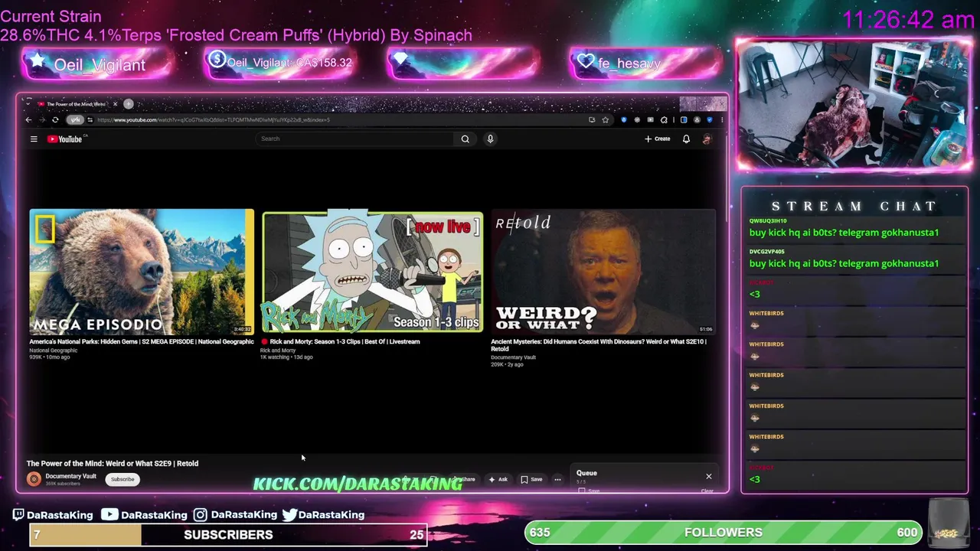Click the subscribers goal progress bar

[228, 535]
